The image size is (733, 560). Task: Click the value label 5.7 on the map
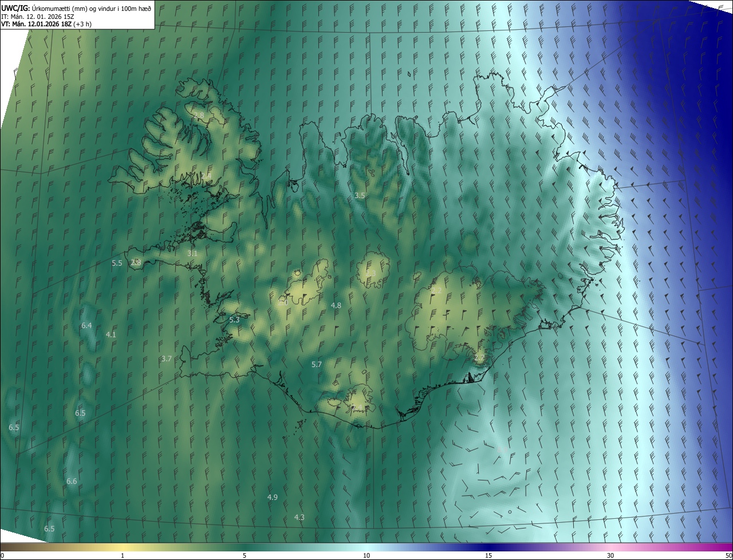[x=317, y=365]
